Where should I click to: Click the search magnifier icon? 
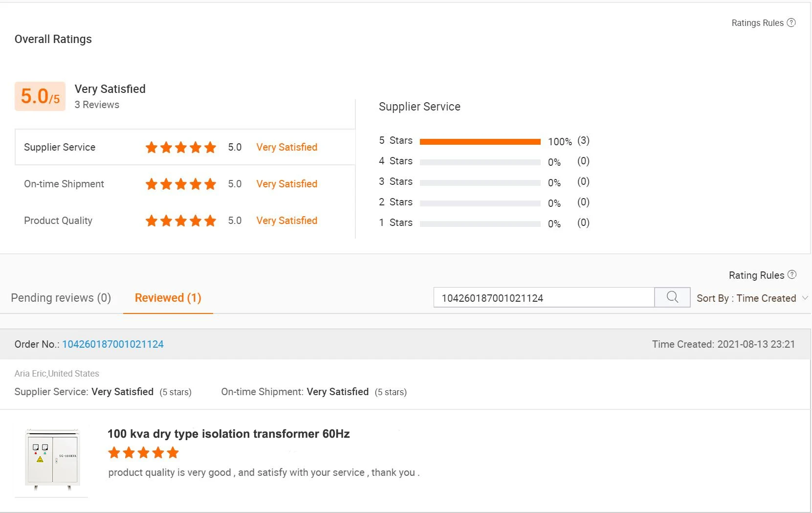[672, 297]
